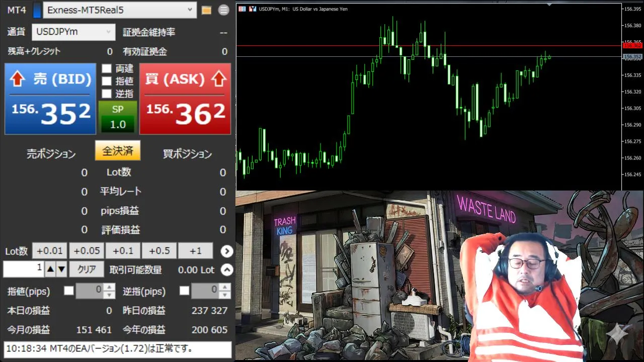Increment the 指値(pips) spinner up arrow
644x362 pixels.
tap(110, 287)
